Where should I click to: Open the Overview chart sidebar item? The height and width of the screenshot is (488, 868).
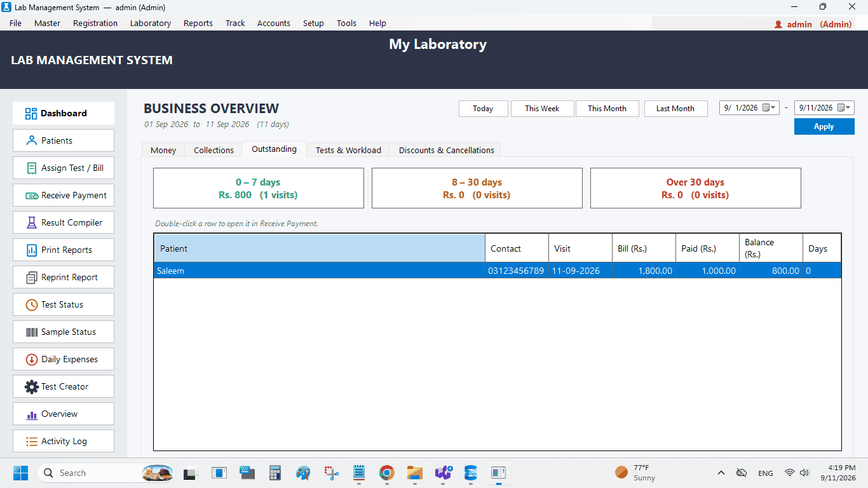click(x=64, y=414)
